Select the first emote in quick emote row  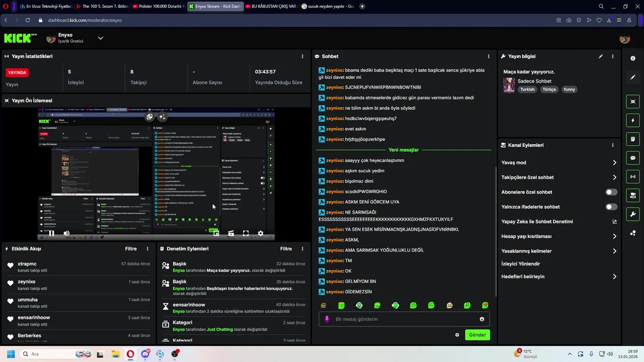(x=324, y=305)
